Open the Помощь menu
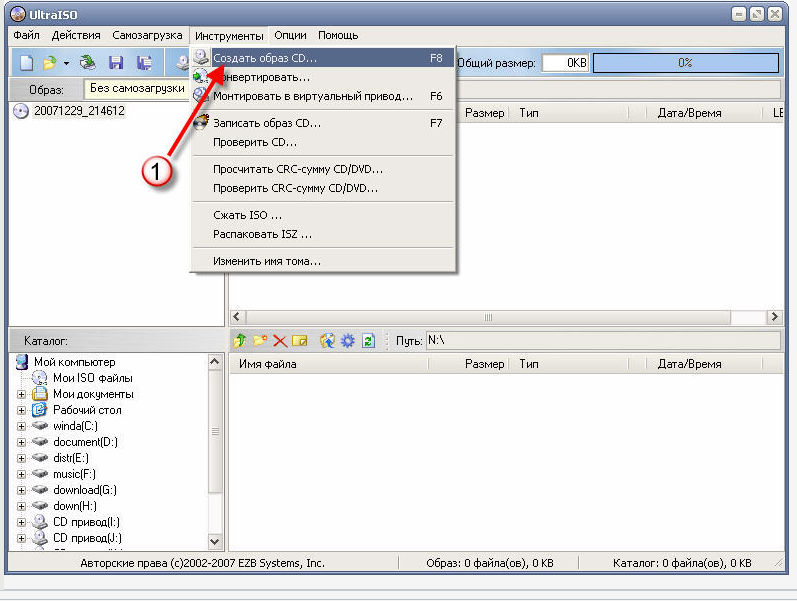Image resolution: width=797 pixels, height=601 pixels. pos(338,35)
